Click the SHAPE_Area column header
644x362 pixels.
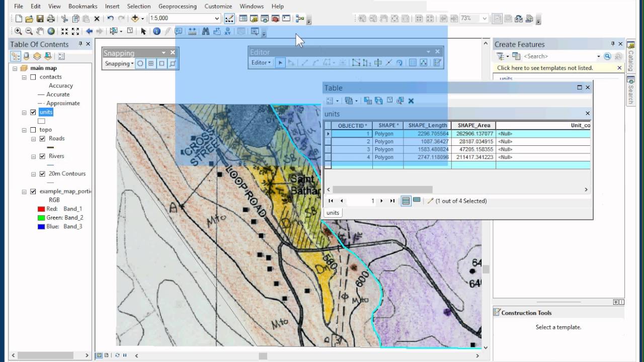pos(473,125)
